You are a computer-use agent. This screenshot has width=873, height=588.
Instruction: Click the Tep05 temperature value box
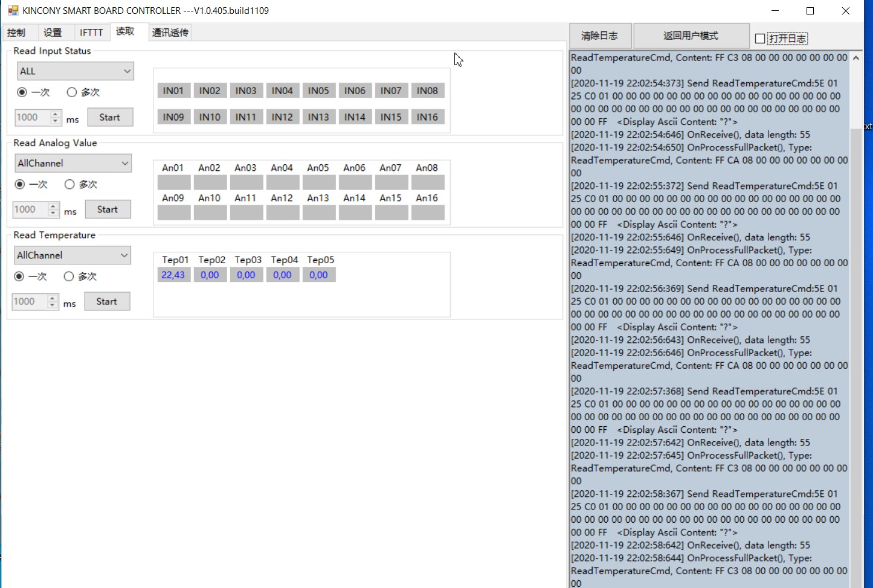(318, 275)
